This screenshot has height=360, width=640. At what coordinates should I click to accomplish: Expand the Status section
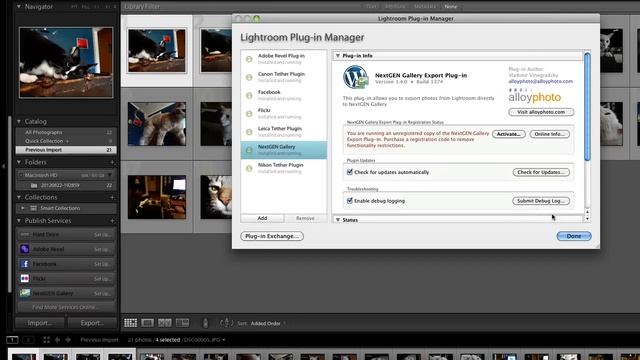point(338,220)
